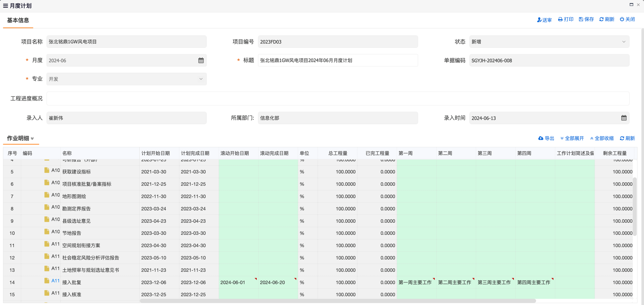Click the folder icon for 接入核准
This screenshot has width=644, height=305.
(x=47, y=293)
